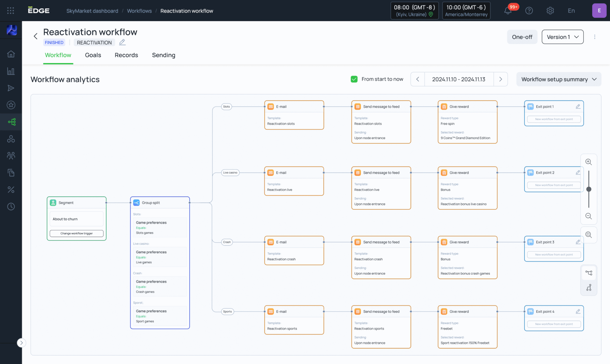Image resolution: width=610 pixels, height=364 pixels.
Task: Switch to the Goals tab
Action: 93,55
